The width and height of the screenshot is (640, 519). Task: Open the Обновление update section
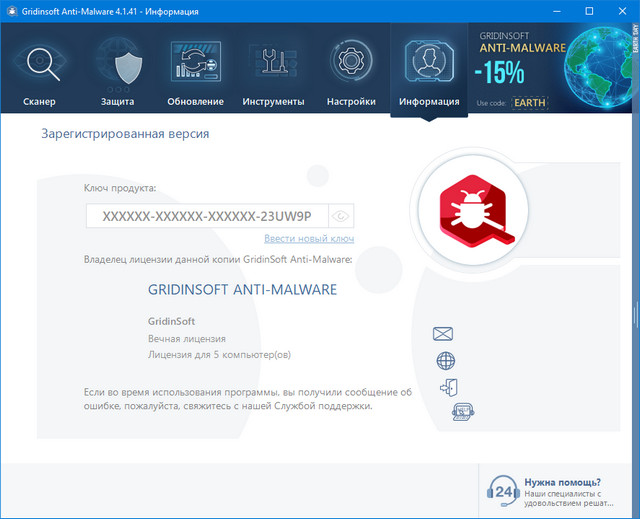pos(197,70)
